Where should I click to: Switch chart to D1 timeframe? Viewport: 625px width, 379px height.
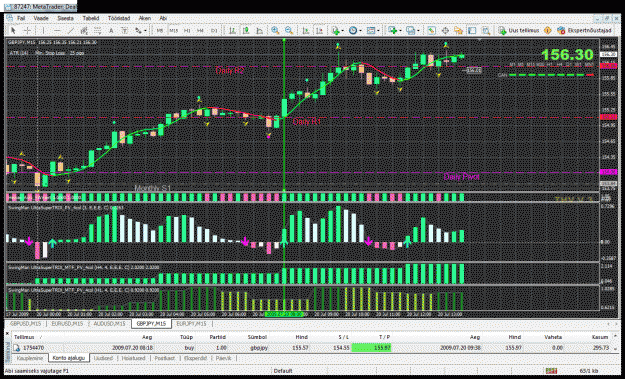click(214, 30)
